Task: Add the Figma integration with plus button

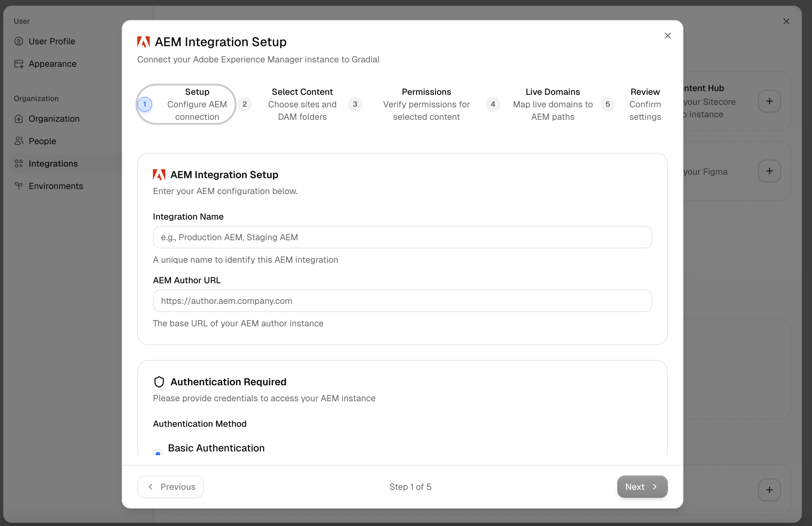Action: pos(769,171)
